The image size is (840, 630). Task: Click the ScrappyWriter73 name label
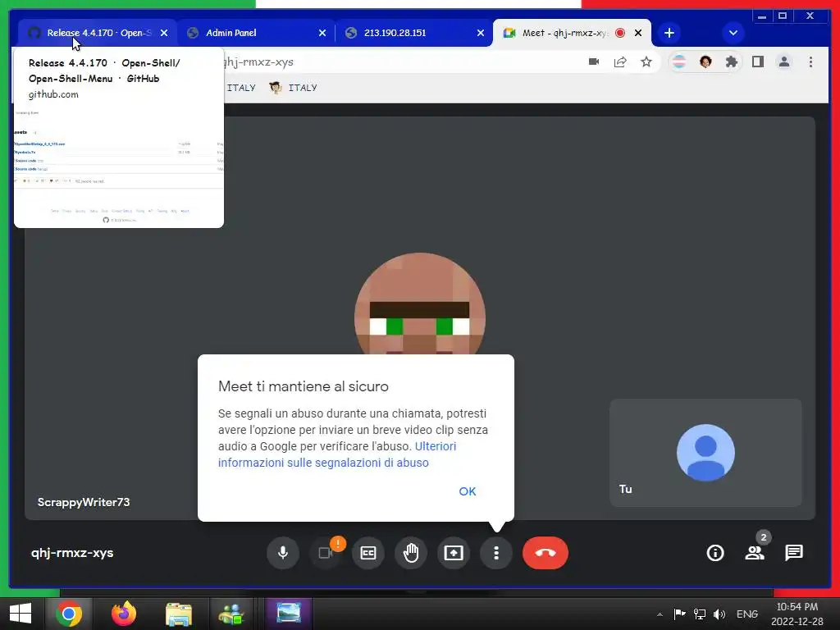[x=84, y=502]
